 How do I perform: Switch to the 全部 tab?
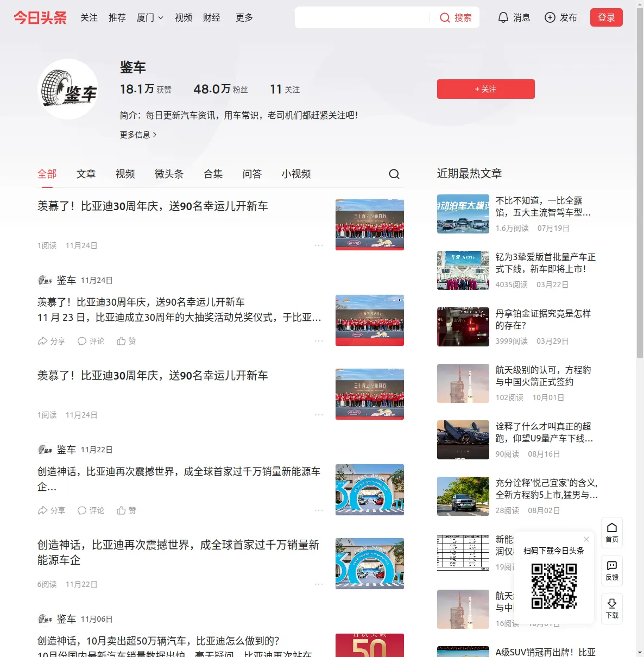pos(47,174)
